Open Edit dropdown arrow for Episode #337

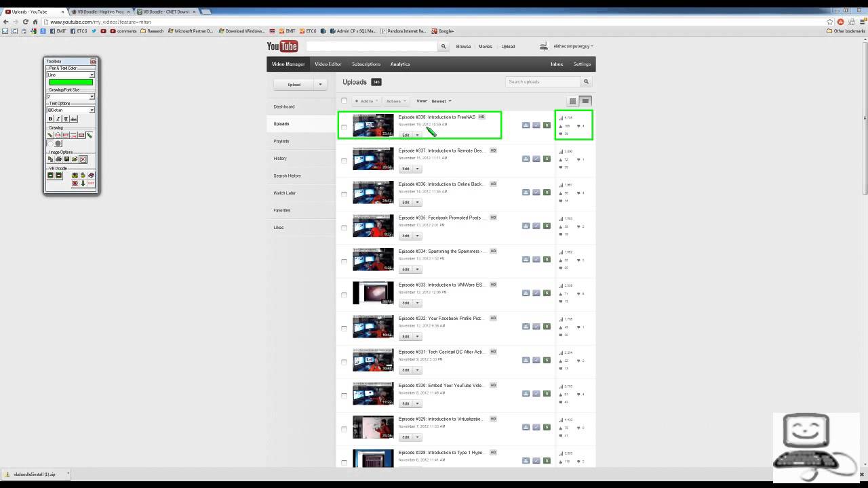click(418, 169)
